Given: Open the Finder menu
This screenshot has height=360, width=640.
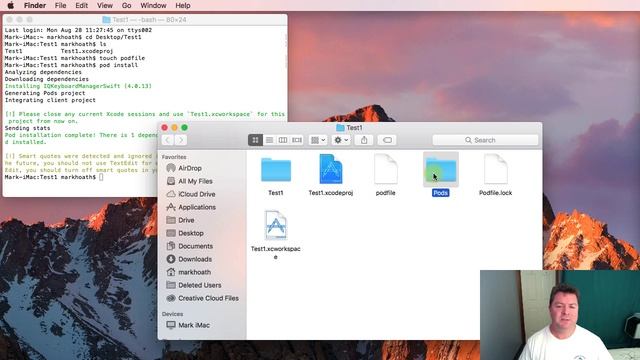Looking at the screenshot, I should click(35, 5).
